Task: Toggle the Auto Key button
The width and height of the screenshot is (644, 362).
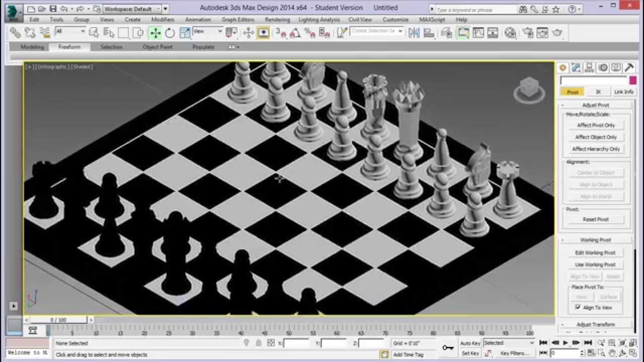Action: click(x=470, y=343)
